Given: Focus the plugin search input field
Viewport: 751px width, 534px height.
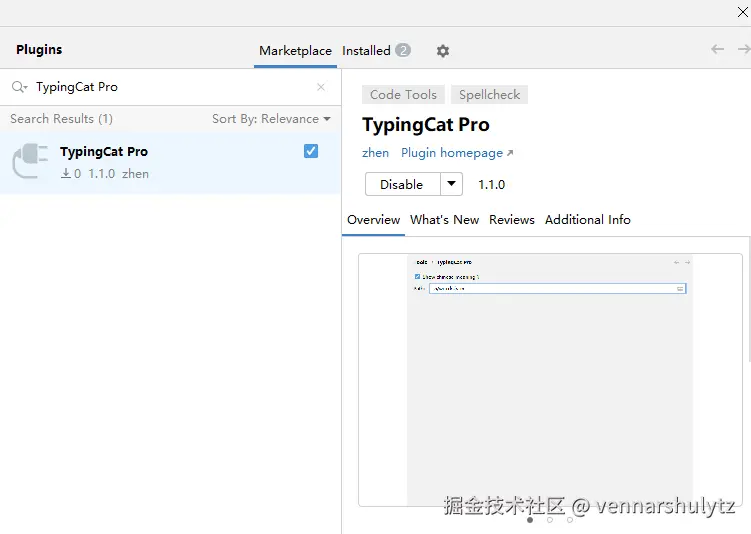Looking at the screenshot, I should (x=172, y=87).
